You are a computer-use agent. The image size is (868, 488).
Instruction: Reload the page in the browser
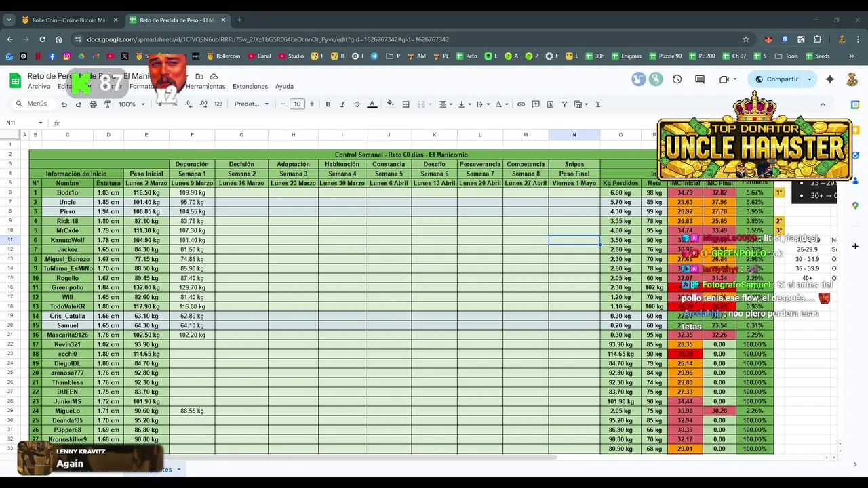pos(42,39)
